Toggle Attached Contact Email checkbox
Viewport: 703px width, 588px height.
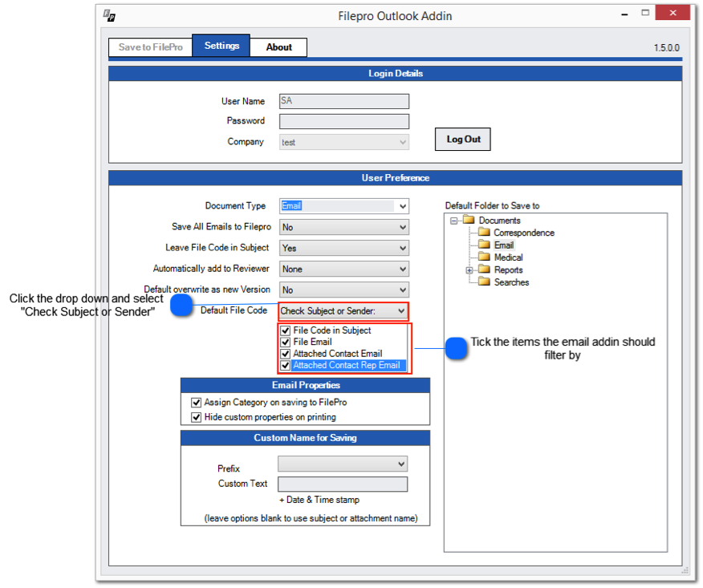pos(286,354)
